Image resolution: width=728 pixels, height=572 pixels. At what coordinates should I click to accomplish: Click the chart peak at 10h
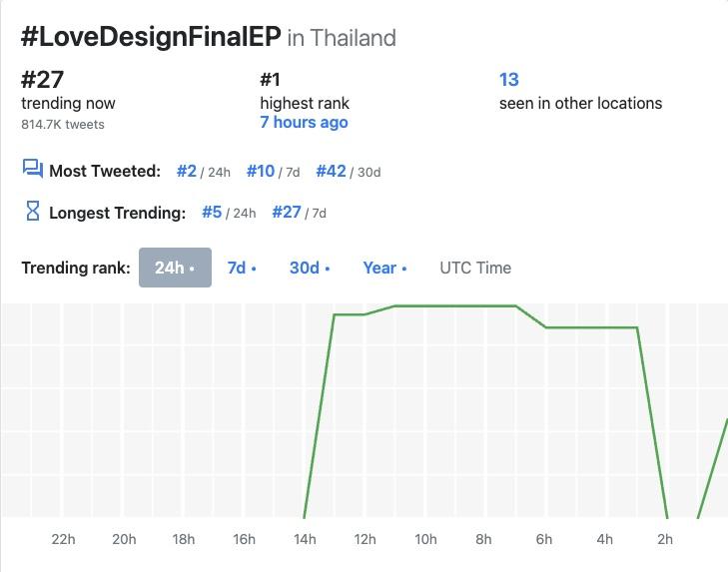tap(425, 305)
